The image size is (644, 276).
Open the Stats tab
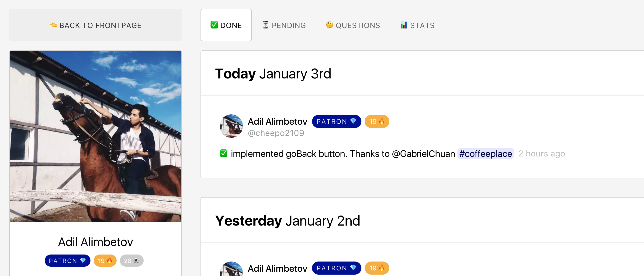418,25
